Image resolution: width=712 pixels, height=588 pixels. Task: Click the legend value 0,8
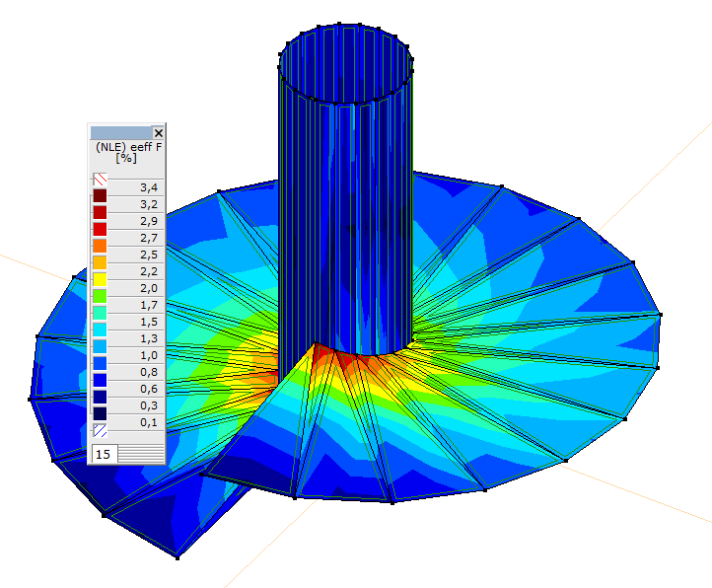[149, 372]
